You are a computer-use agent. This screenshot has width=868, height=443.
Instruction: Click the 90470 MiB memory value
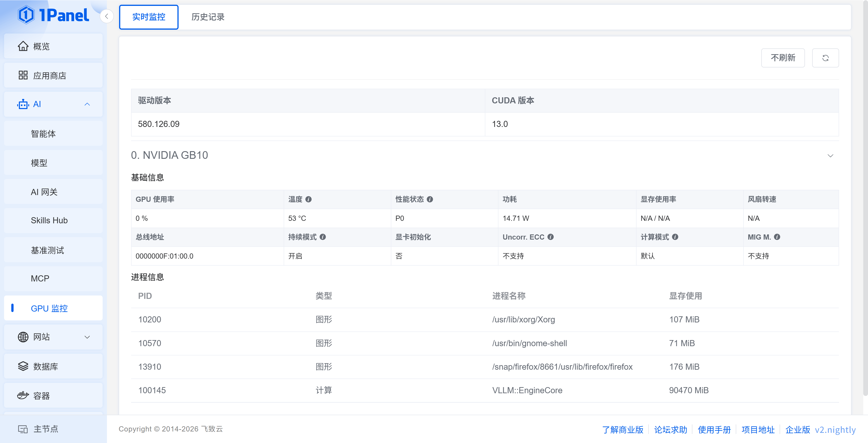689,390
